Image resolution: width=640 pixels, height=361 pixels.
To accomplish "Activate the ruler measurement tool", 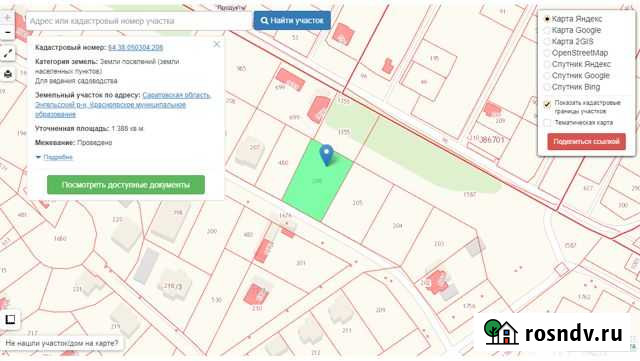I will [8, 53].
